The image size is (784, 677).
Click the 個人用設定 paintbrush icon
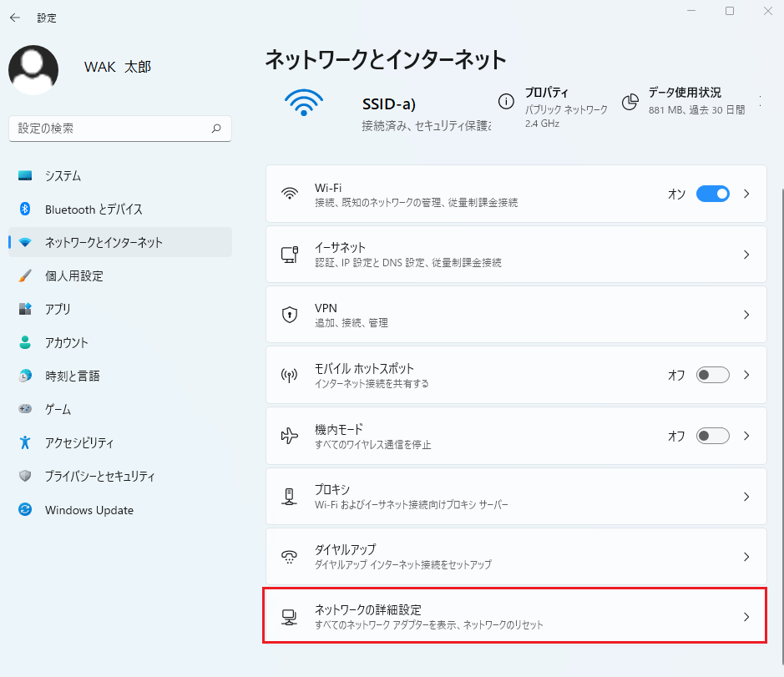(x=25, y=275)
